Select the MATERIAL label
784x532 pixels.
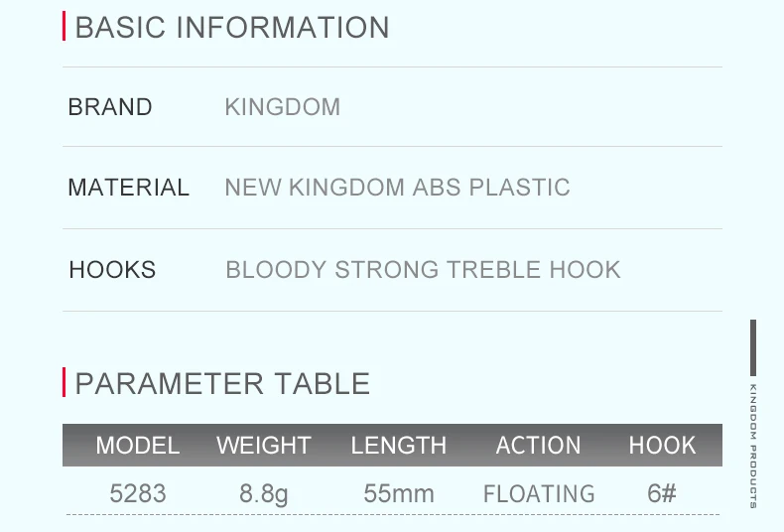pos(128,188)
